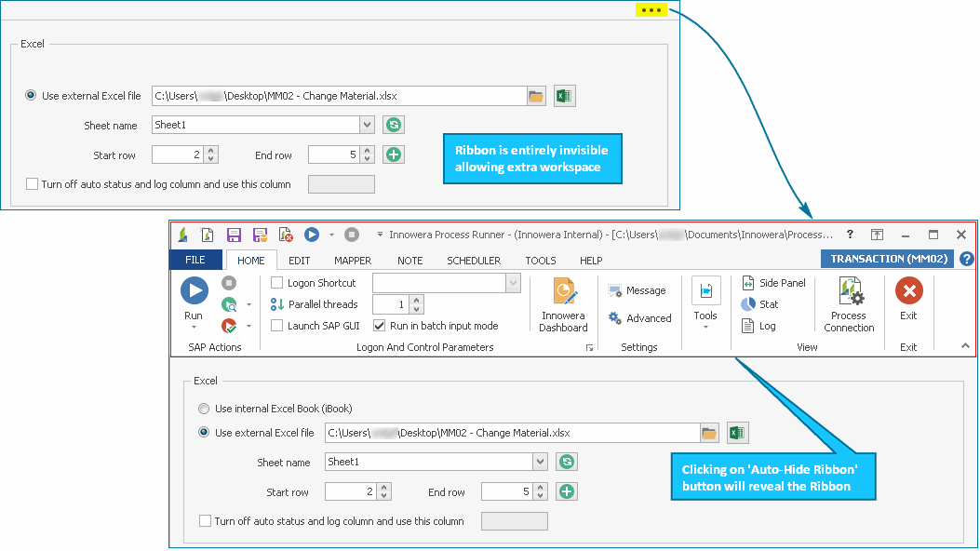Select 'Use internal Excel Book (iBook)' option

pyautogui.click(x=204, y=409)
